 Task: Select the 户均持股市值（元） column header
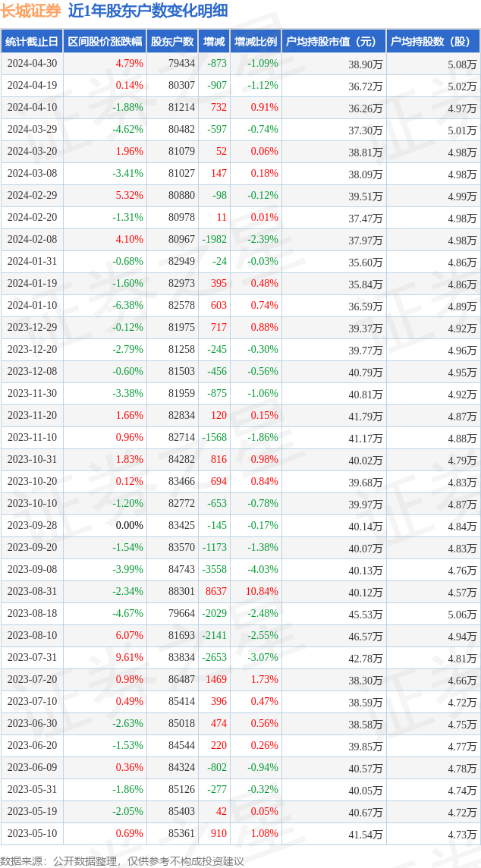[333, 42]
